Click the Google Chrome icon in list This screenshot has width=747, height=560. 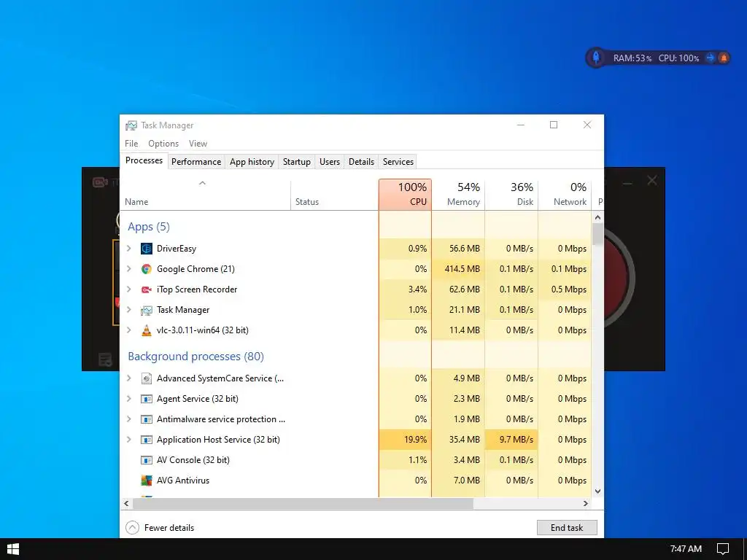(146, 269)
